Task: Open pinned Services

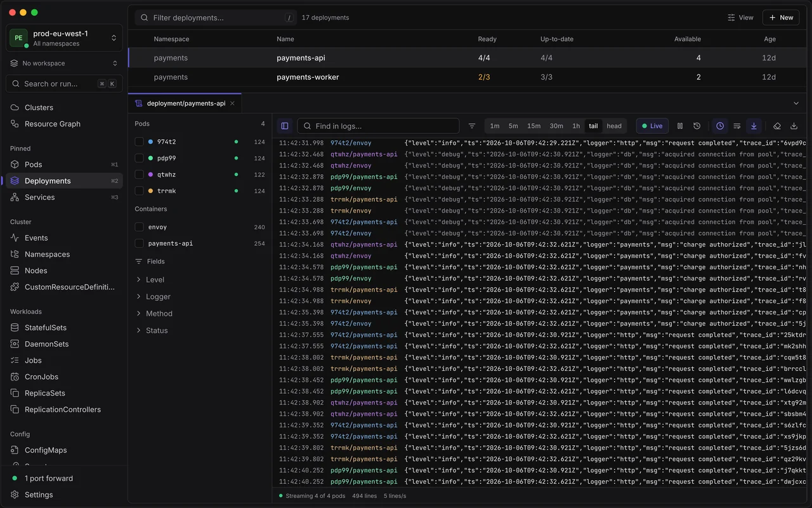Action: coord(64,197)
